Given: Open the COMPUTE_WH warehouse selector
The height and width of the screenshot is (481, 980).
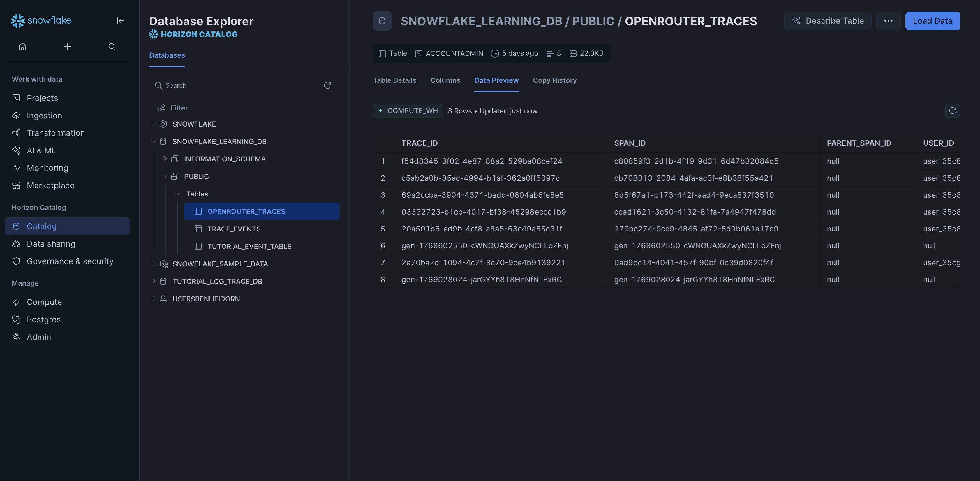Looking at the screenshot, I should 408,111.
